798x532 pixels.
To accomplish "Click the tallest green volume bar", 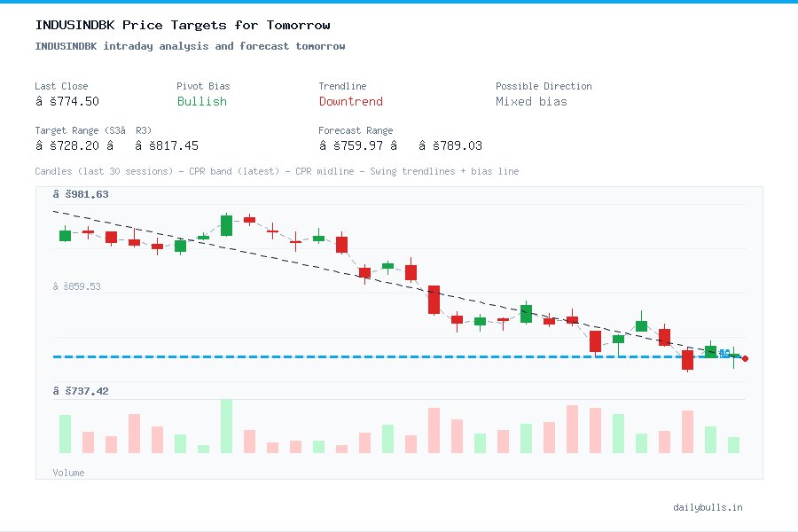I will 226,427.
